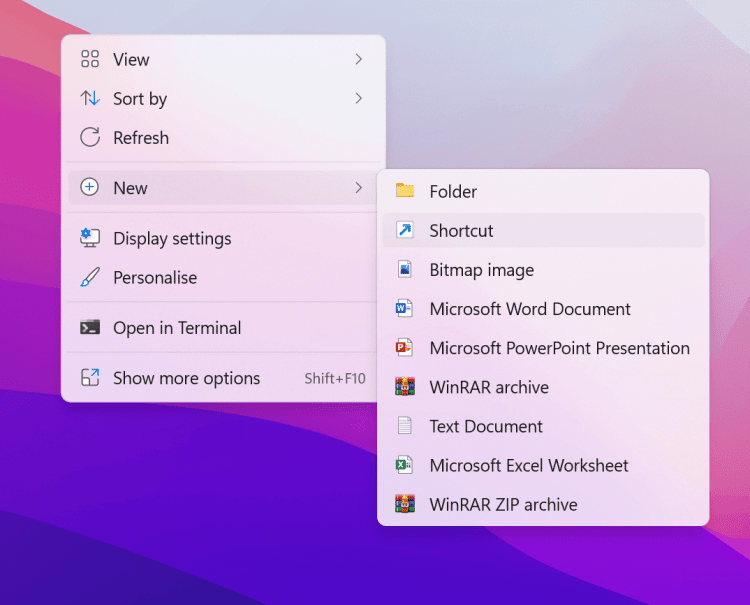This screenshot has width=750, height=605.
Task: Click the chevron next to New
Action: (x=358, y=188)
